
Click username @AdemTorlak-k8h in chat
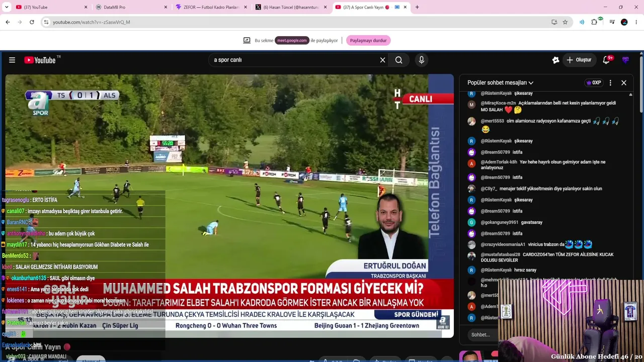499,162
